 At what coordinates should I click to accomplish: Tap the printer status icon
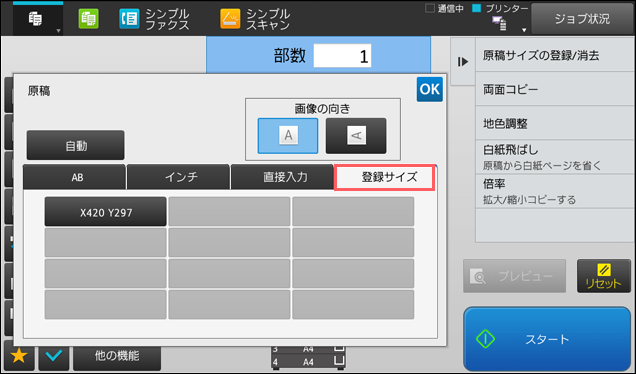499,23
